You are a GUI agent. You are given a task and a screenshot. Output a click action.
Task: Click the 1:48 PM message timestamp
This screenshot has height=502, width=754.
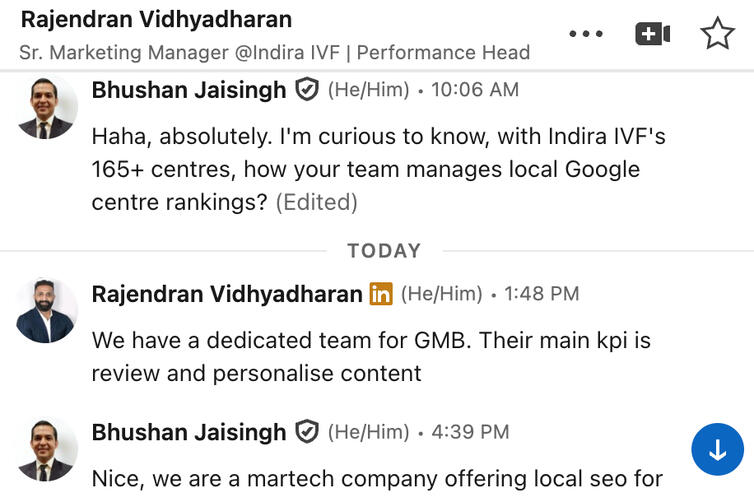tap(541, 294)
